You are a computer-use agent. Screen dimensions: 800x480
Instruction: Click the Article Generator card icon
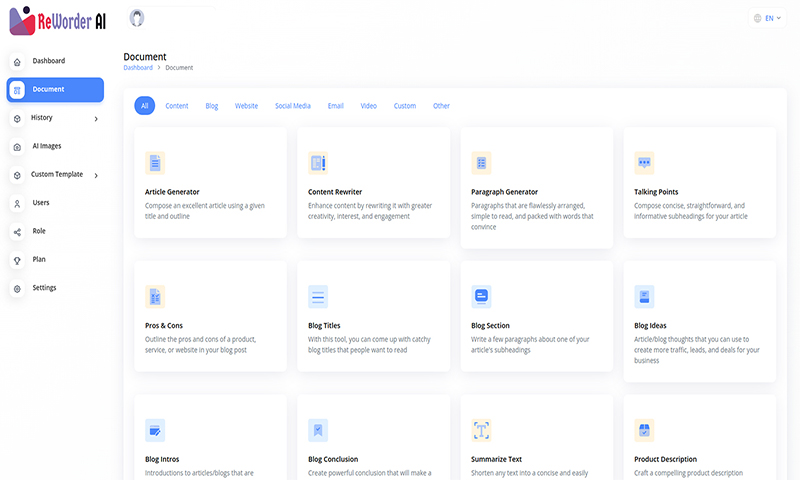(155, 163)
